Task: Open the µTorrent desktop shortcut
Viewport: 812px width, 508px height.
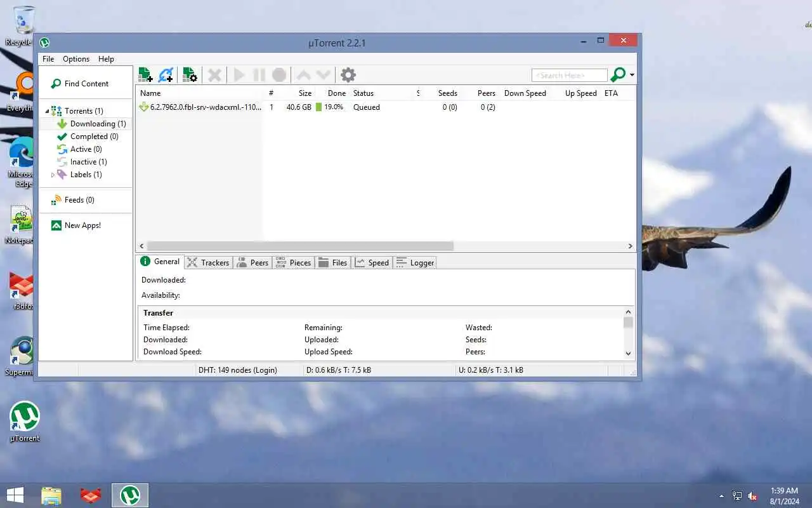Action: click(x=25, y=422)
